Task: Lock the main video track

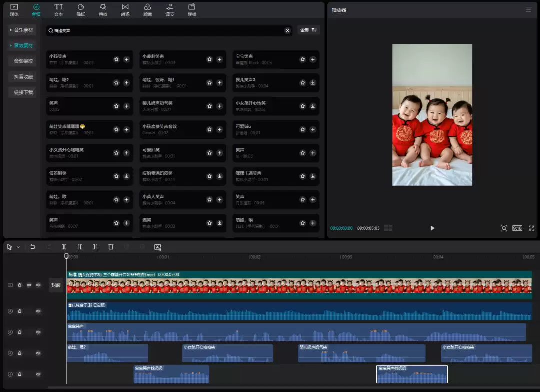Action: (x=20, y=285)
